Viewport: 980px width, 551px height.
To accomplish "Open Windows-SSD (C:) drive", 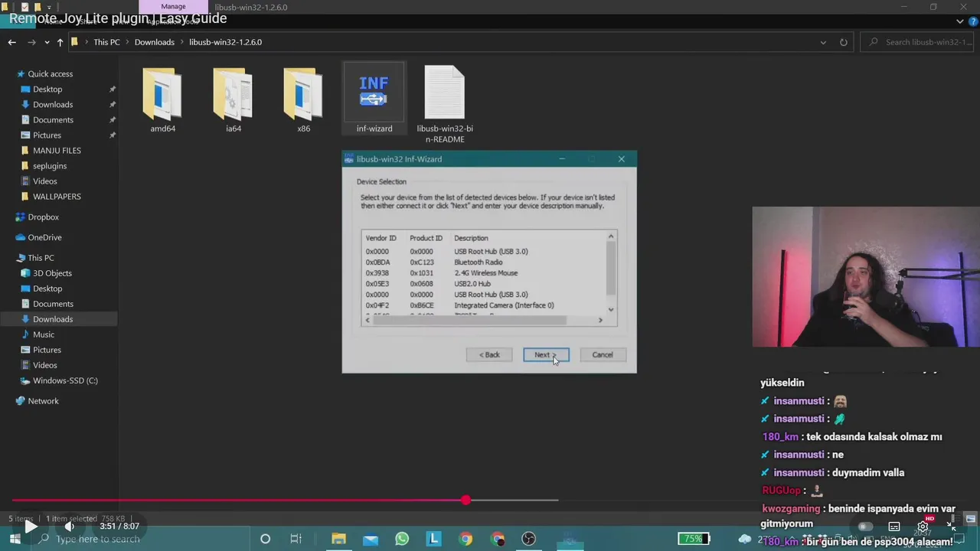I will coord(65,380).
